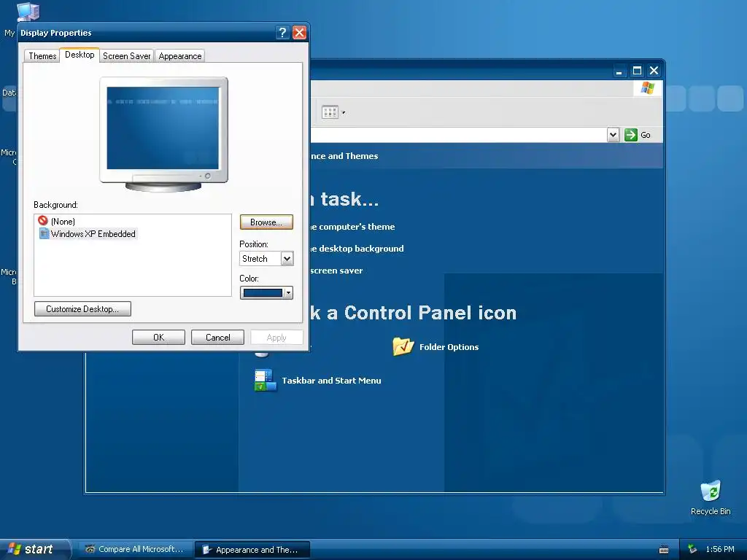Click the Windows flag logo in Control Panel
The image size is (747, 560).
[x=648, y=88]
